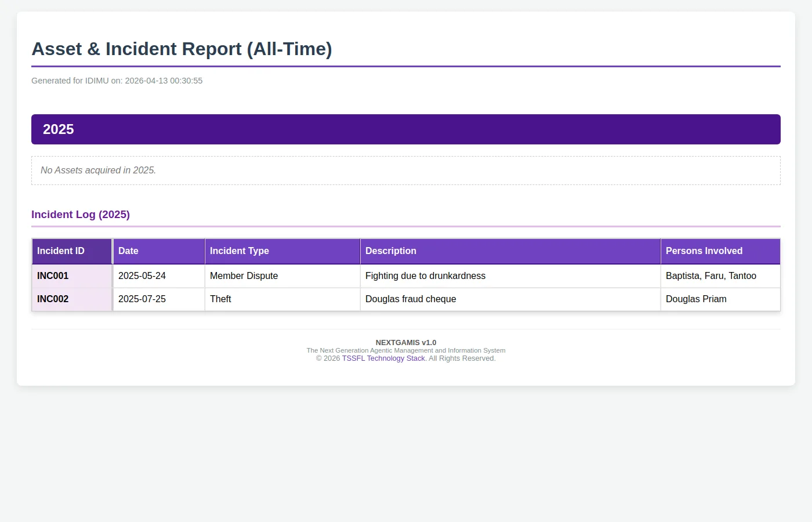
Task: Click 'No Assets acquired in 2025.' notice
Action: [406, 171]
